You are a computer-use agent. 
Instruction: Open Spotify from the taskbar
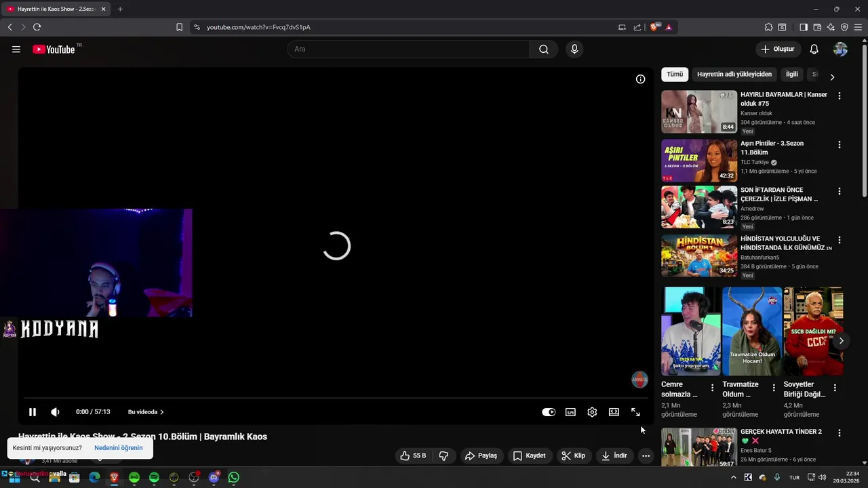click(x=154, y=477)
